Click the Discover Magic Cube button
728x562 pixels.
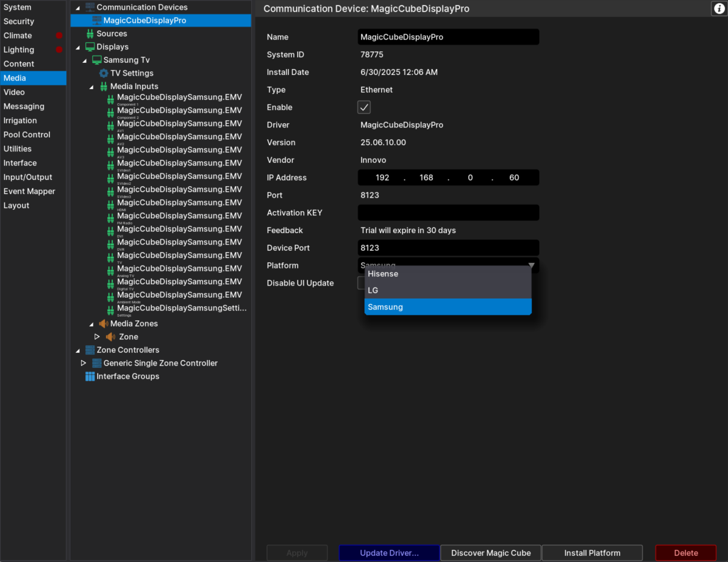(x=491, y=553)
